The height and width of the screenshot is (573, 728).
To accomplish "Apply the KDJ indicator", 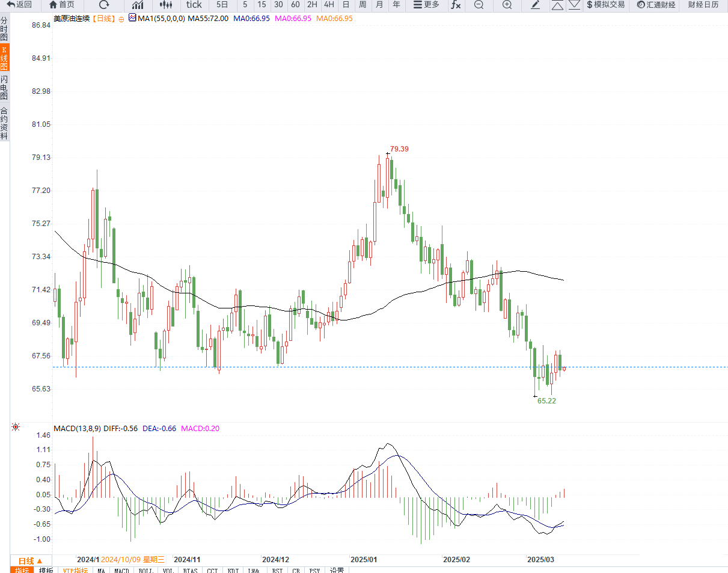I will tap(233, 570).
